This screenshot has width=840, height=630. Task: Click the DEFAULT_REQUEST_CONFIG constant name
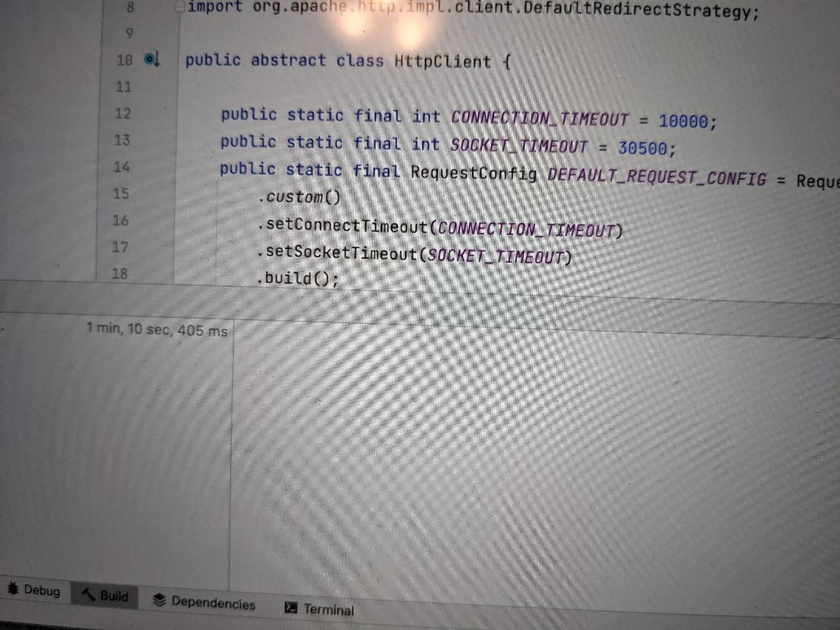[656, 178]
